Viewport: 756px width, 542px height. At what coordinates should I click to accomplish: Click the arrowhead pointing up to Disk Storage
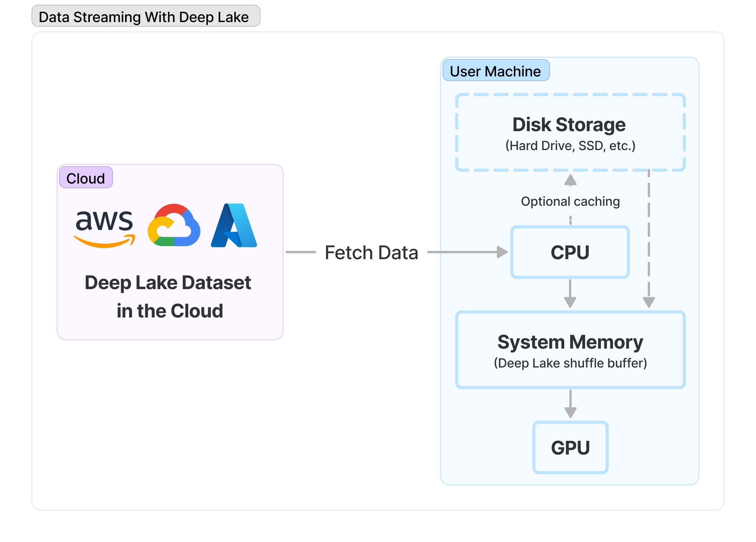[x=570, y=180]
